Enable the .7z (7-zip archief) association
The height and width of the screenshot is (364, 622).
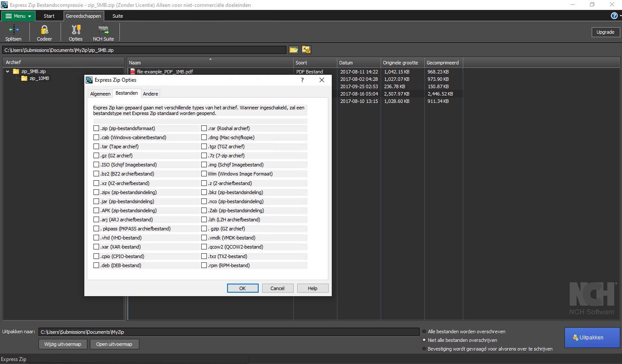(204, 156)
